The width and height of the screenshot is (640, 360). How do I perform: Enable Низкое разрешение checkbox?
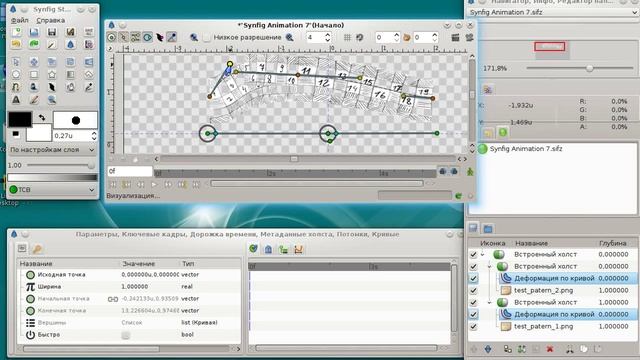tap(207, 38)
